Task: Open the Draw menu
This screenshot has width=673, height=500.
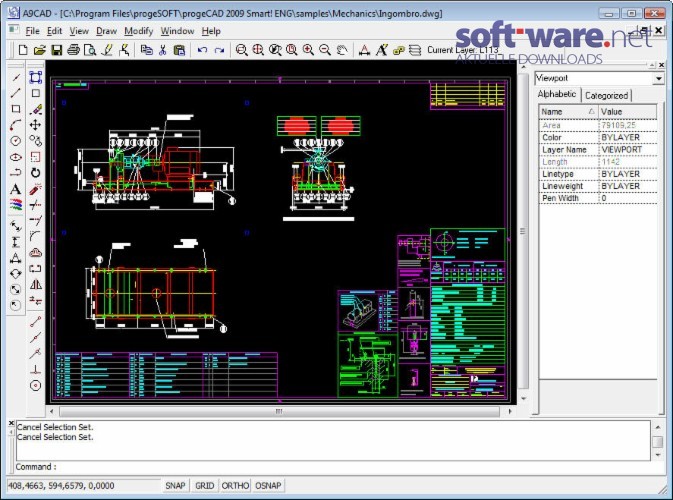Action: pos(106,31)
